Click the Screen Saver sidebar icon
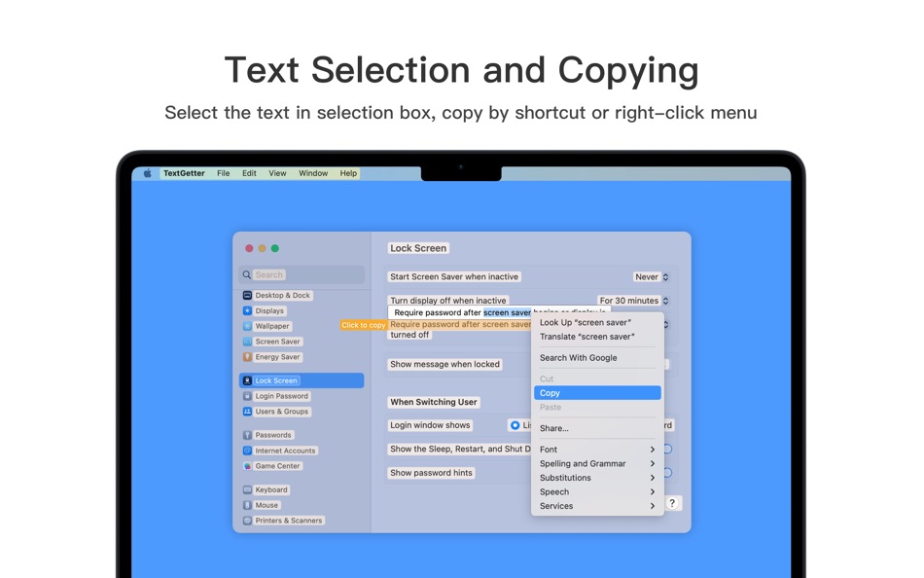The image size is (924, 578). point(247,341)
